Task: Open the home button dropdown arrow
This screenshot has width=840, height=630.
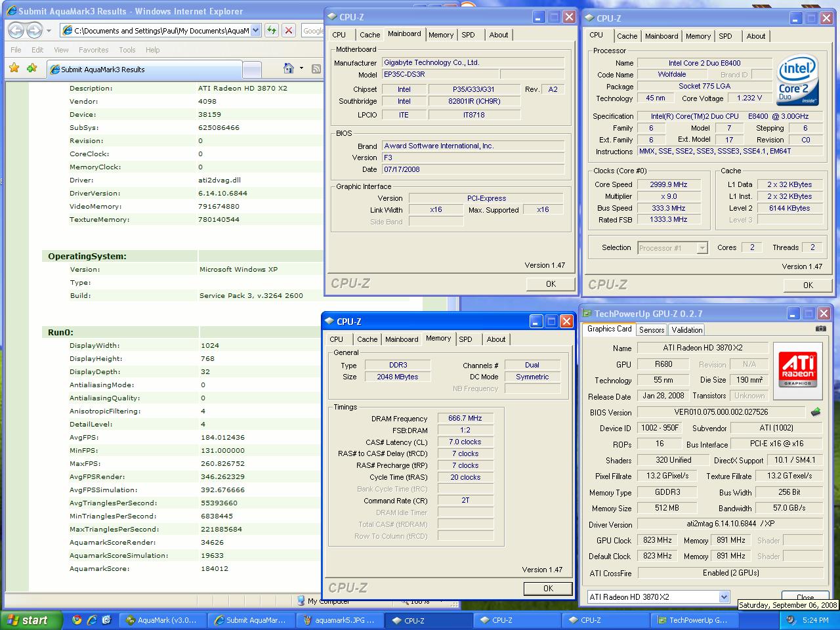Action: [301, 68]
